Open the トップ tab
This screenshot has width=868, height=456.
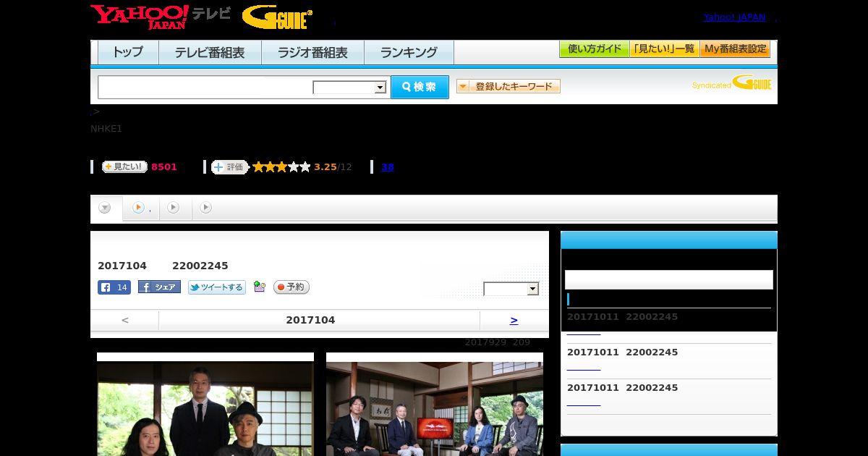click(128, 53)
